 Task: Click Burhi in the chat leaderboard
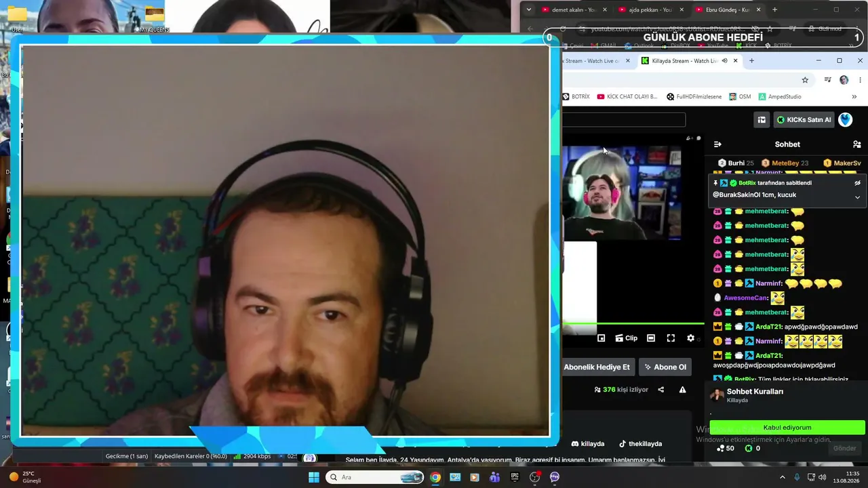pyautogui.click(x=736, y=163)
